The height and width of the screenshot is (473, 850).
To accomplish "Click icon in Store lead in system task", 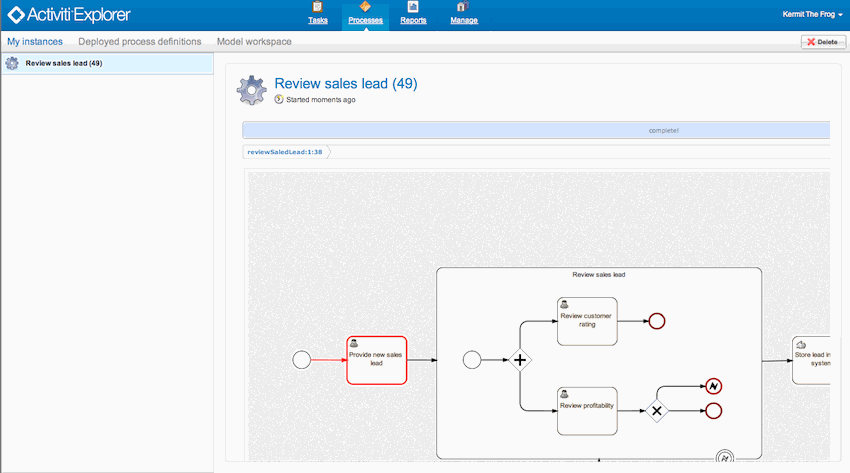I will click(x=801, y=345).
